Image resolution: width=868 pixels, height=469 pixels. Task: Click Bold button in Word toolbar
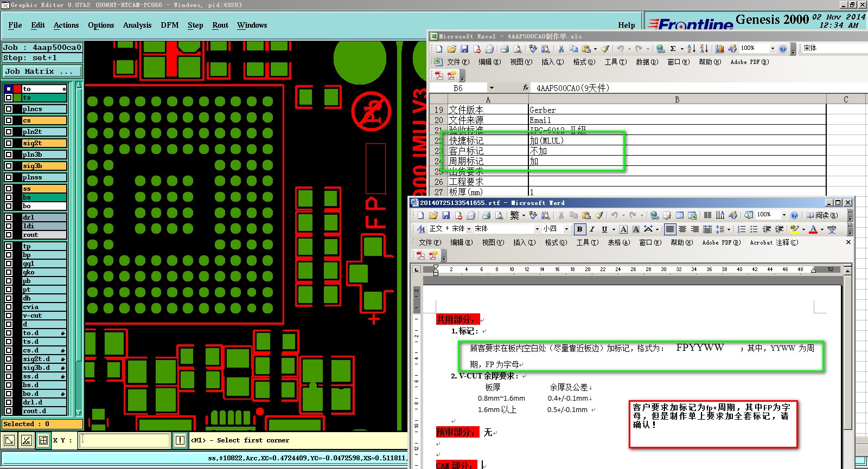[579, 229]
